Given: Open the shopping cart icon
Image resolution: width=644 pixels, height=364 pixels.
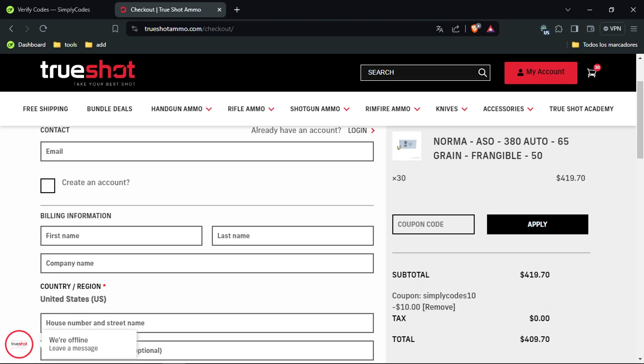Looking at the screenshot, I should point(592,72).
